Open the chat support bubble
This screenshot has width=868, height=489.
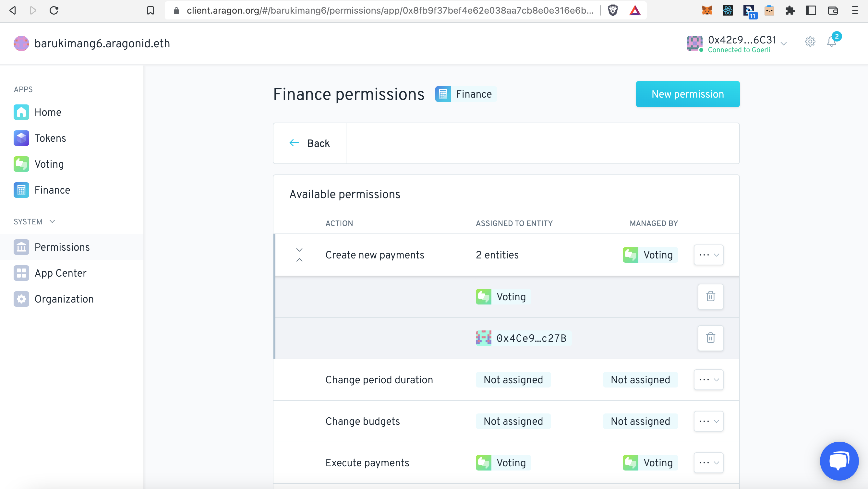tap(839, 461)
